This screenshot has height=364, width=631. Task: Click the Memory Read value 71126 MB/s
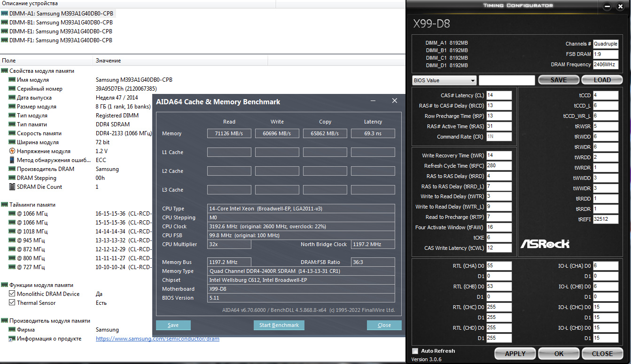point(229,133)
